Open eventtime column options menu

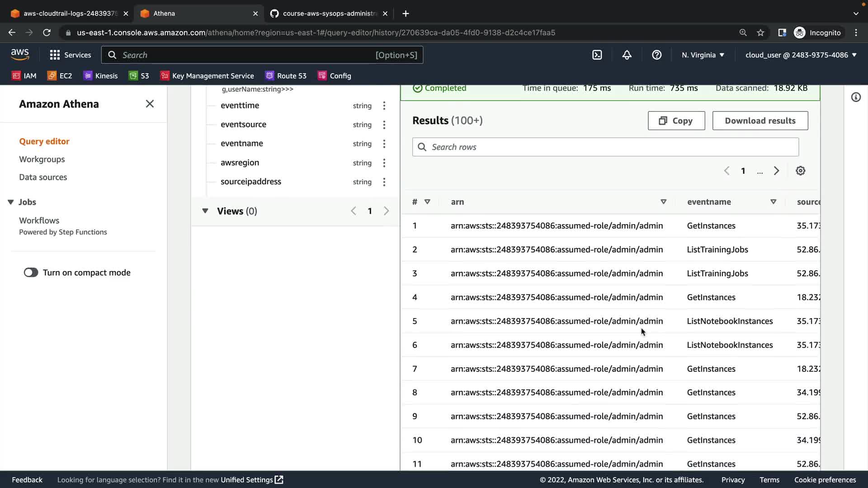tap(384, 106)
